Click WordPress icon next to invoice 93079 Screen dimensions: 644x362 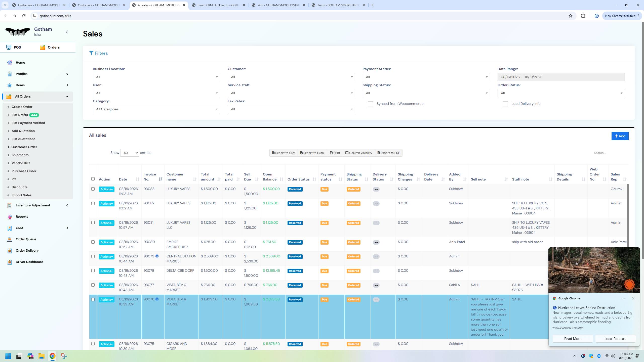(x=157, y=256)
